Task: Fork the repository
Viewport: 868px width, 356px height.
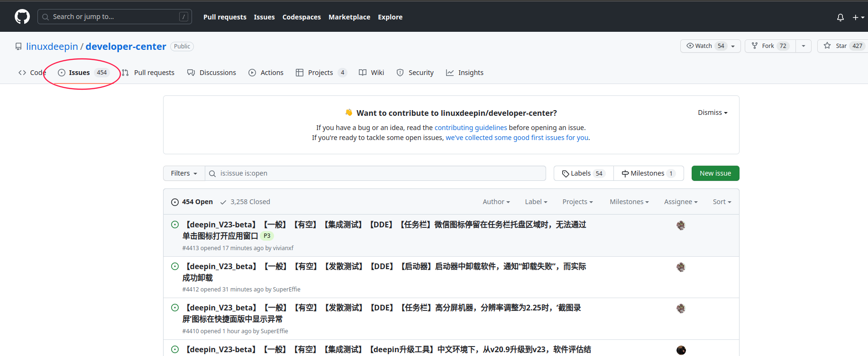Action: tap(770, 46)
